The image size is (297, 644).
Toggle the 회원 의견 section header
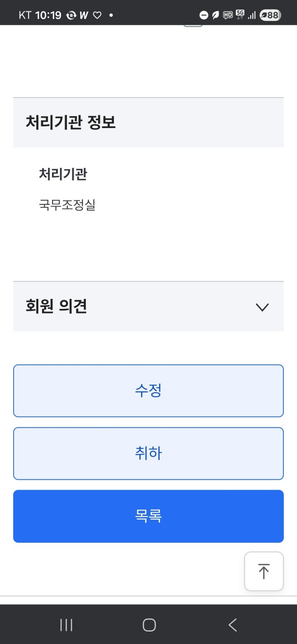coord(148,306)
